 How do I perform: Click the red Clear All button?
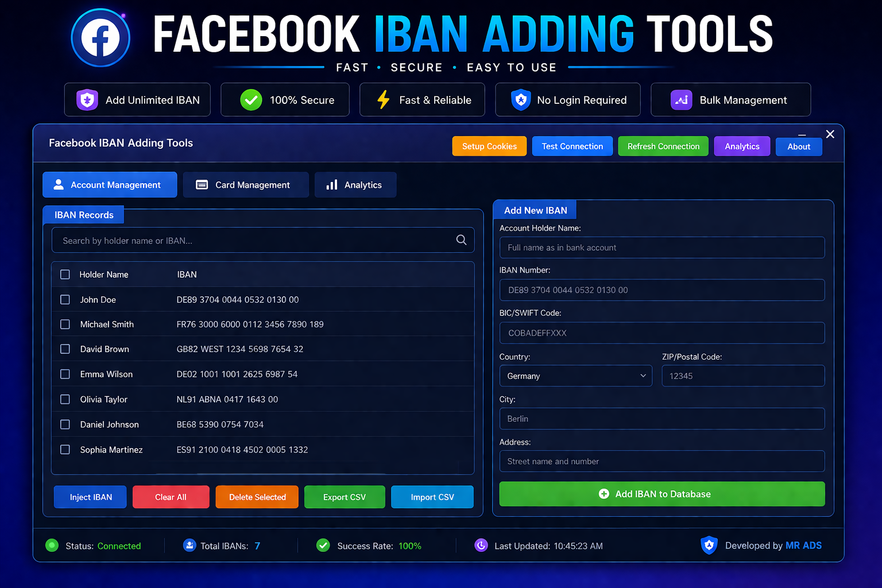[x=171, y=497]
